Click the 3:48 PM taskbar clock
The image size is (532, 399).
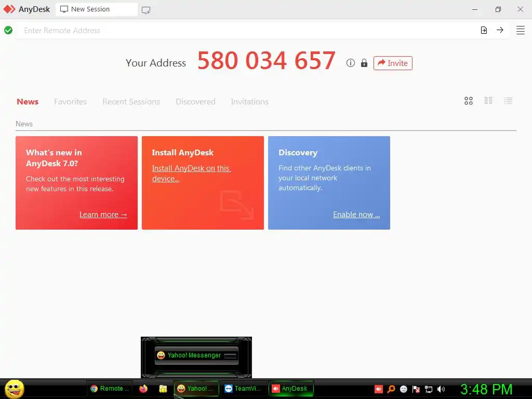pos(486,389)
